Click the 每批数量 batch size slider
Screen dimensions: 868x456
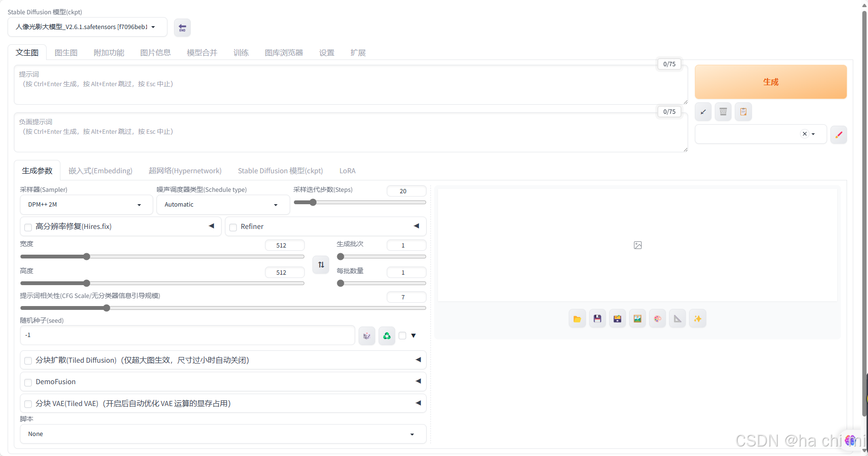(381, 283)
